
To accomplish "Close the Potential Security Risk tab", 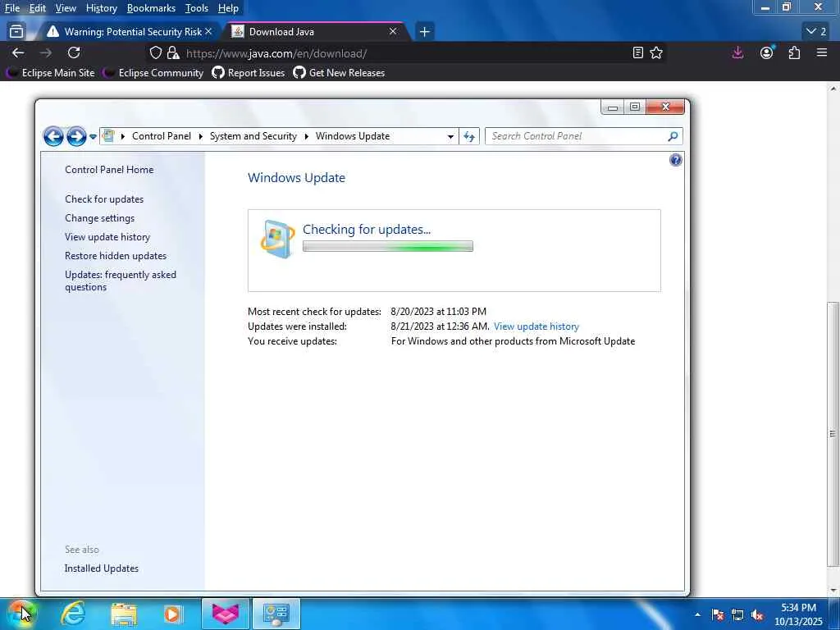I will [x=208, y=32].
